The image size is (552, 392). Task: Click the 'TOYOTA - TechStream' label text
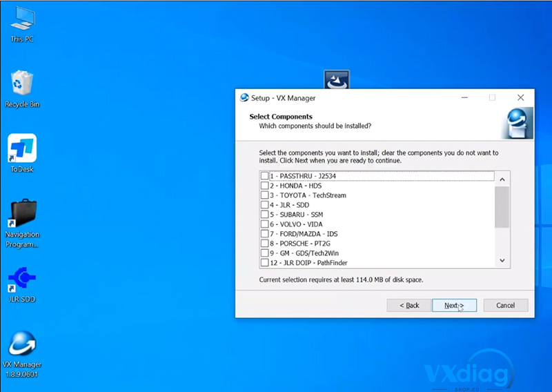click(313, 195)
